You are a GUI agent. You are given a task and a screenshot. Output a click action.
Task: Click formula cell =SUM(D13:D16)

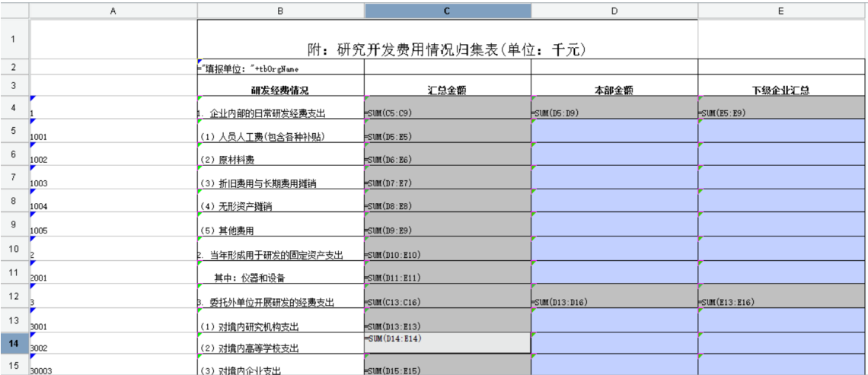[614, 296]
